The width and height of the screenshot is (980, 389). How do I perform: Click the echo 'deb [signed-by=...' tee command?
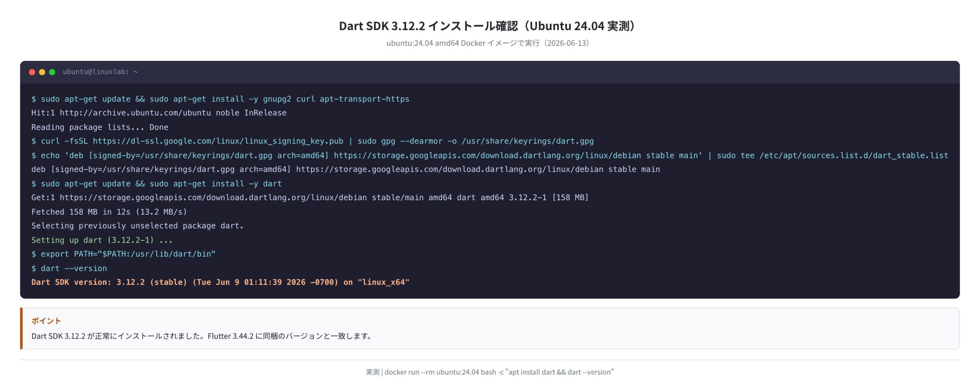490,155
